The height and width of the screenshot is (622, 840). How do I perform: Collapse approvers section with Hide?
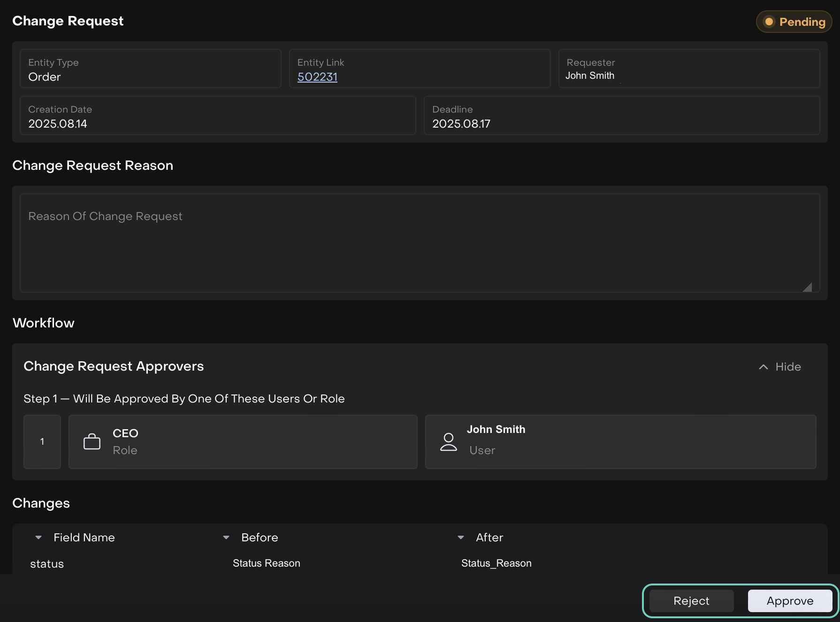787,367
